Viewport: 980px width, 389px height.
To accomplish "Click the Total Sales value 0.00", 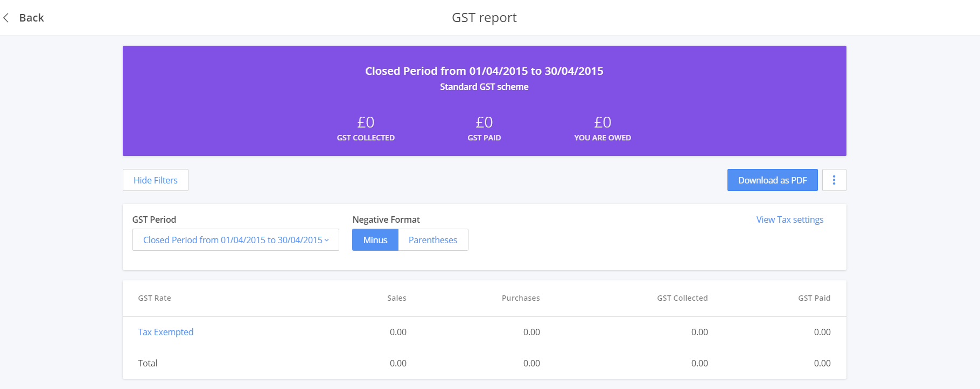I will 398,363.
